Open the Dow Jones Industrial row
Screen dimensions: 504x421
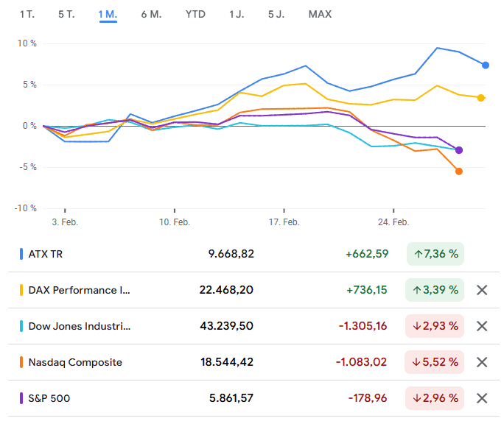253,326
